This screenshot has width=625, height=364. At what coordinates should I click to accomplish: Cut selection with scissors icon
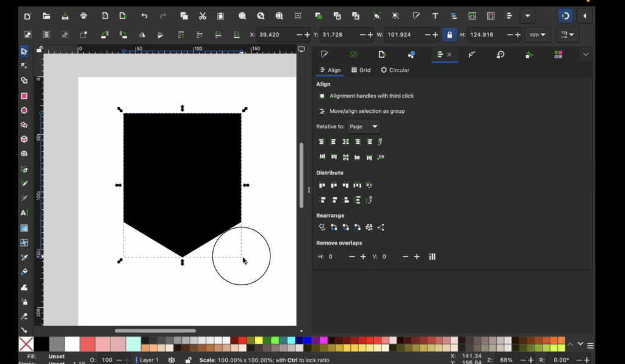coord(203,16)
